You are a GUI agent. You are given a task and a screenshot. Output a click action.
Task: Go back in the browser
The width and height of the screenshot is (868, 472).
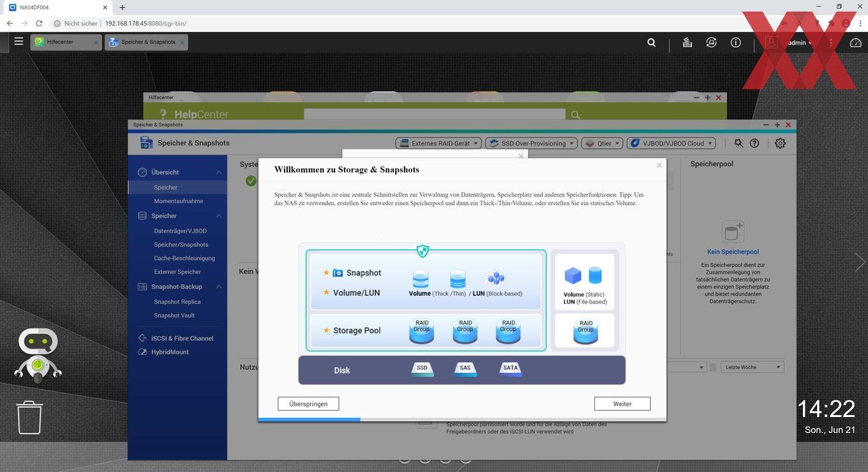coord(10,23)
